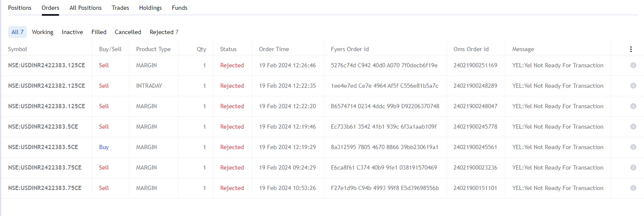Select the NSE:USDINR2422382.125CE symbol row
644x216 pixels.
tap(46, 86)
